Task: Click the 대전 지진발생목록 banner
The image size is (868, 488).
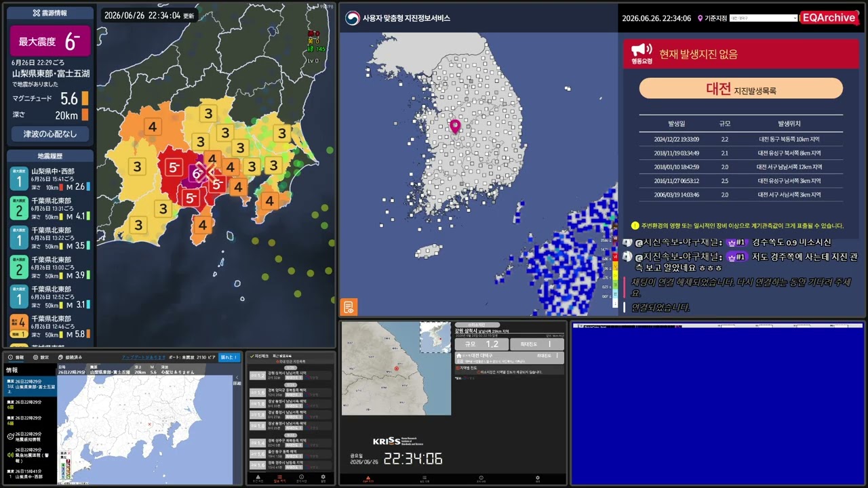Action: pos(741,88)
